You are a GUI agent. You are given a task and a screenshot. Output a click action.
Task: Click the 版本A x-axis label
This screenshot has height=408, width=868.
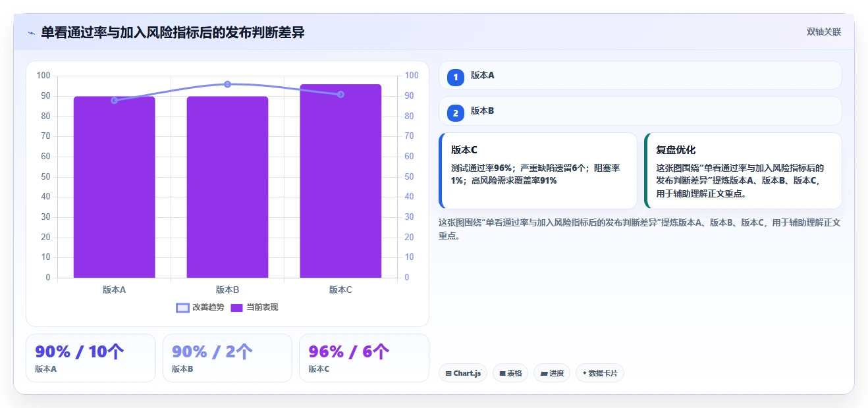coord(114,290)
